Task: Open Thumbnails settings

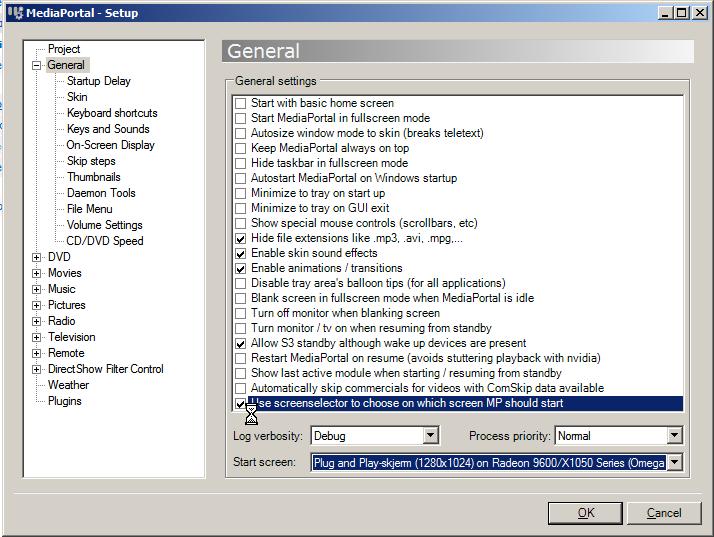Action: [94, 177]
